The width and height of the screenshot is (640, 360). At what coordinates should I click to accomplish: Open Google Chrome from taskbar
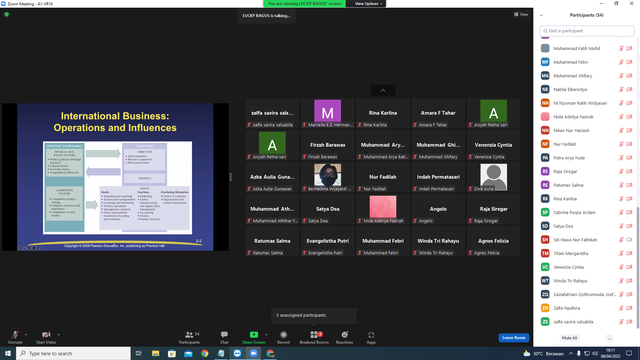204,353
